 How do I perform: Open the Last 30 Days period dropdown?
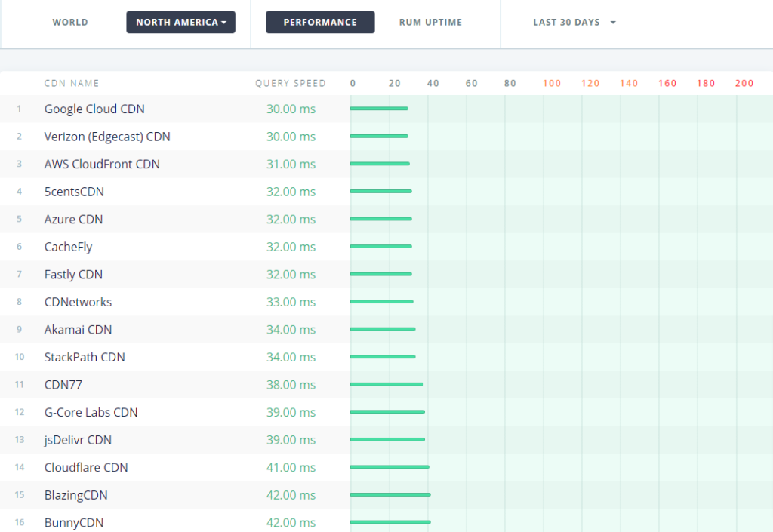click(574, 22)
